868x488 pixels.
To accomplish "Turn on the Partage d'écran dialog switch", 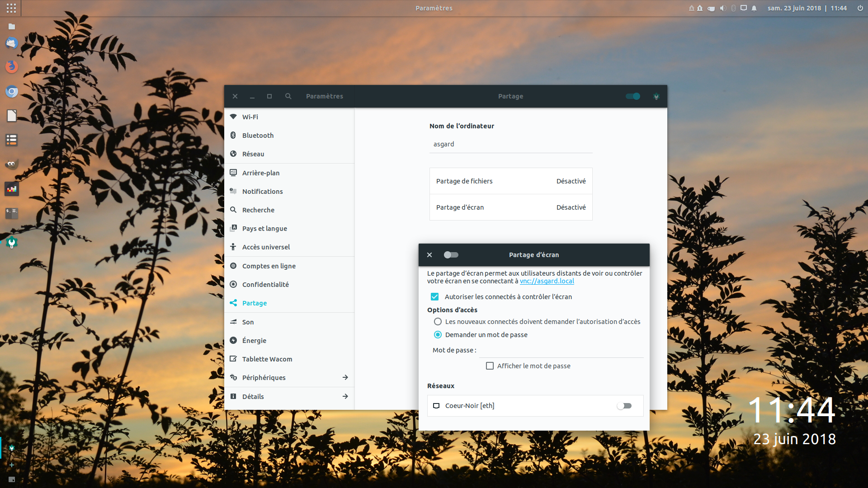I will [451, 255].
